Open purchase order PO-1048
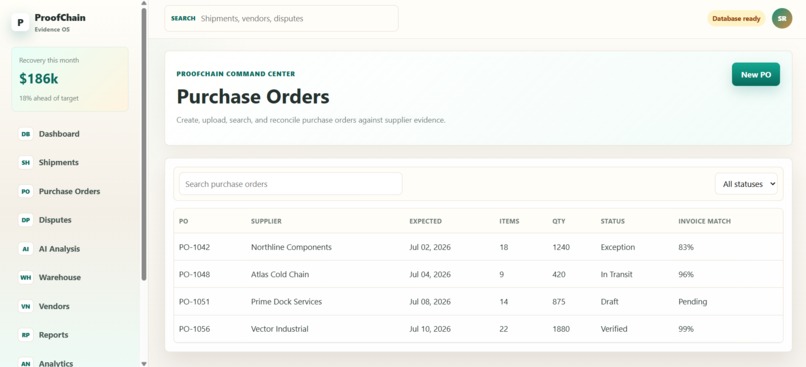This screenshot has height=367, width=806. tap(194, 274)
